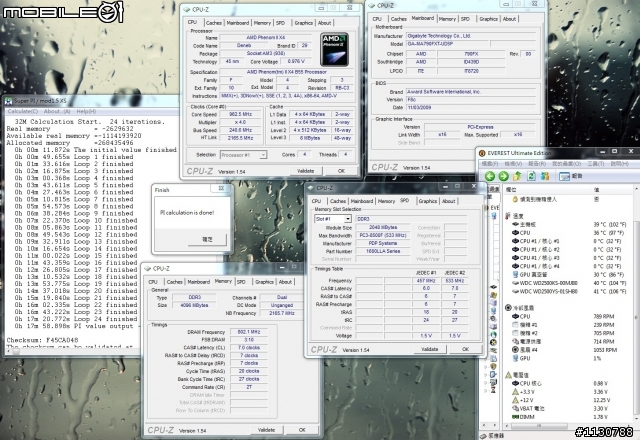Open Help(H) menu in Super PI

tap(86, 111)
